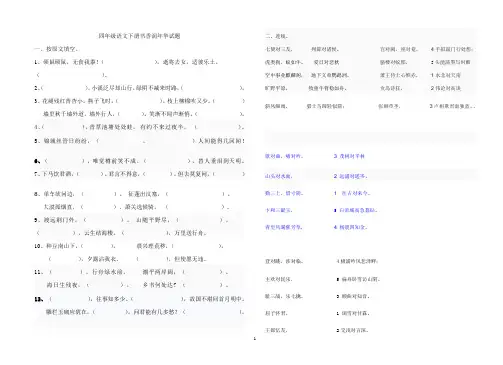Click the phrase '锦城丝管日纷纷'
Viewport: 503px width, 365px height.
(x=65, y=141)
